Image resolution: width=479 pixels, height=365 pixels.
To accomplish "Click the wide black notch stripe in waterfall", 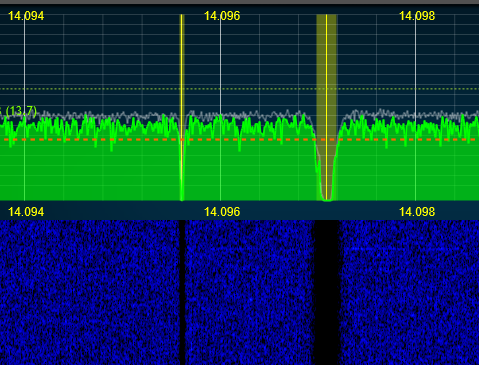I will point(327,292).
